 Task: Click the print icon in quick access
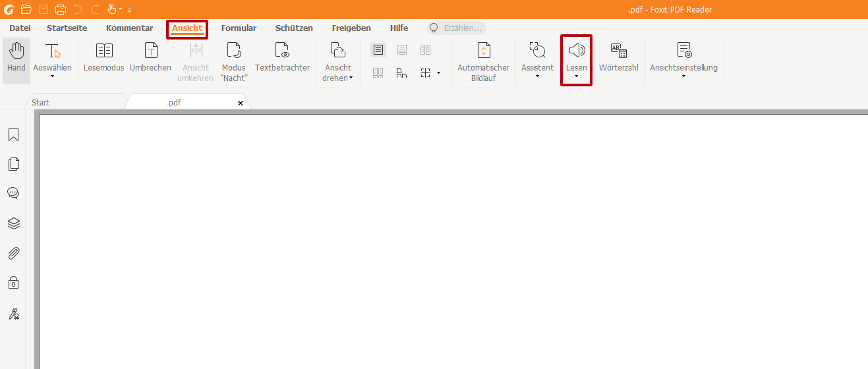tap(61, 9)
